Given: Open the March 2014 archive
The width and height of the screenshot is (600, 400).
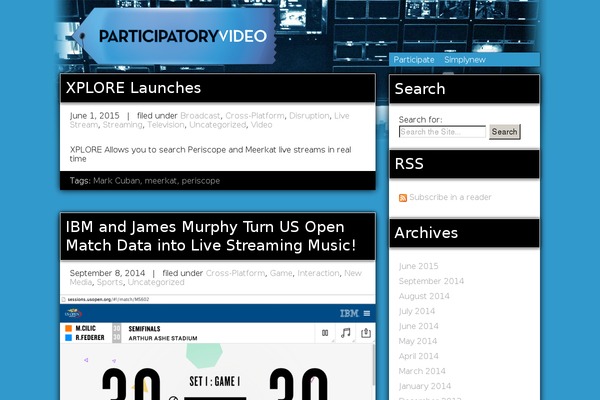Looking at the screenshot, I should (x=422, y=371).
